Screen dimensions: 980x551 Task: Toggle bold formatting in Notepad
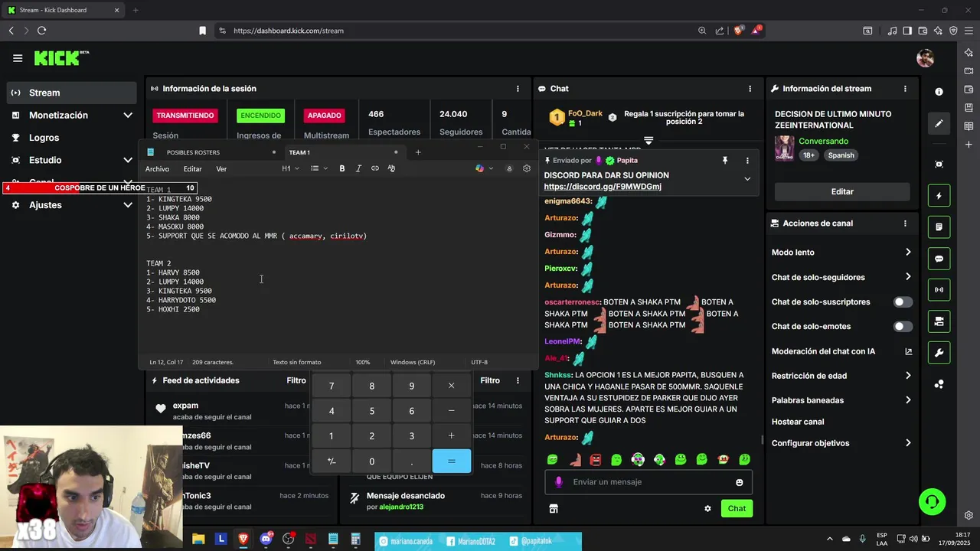tap(342, 168)
